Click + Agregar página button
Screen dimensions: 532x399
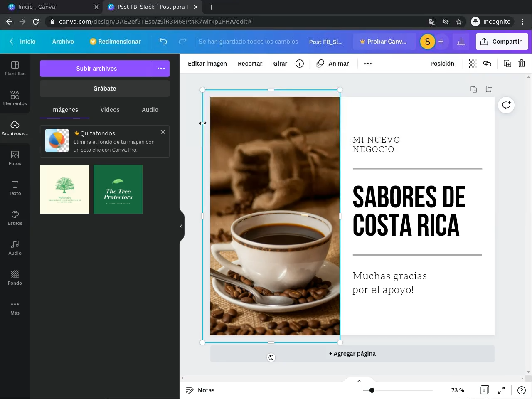coord(352,354)
